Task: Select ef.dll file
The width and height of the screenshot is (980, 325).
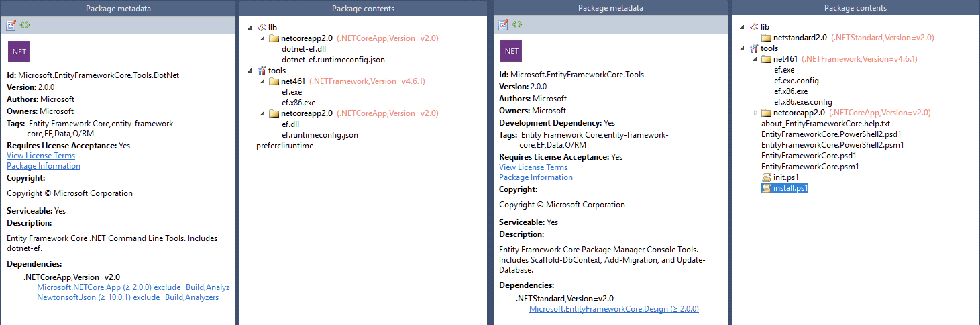Action: coord(291,124)
